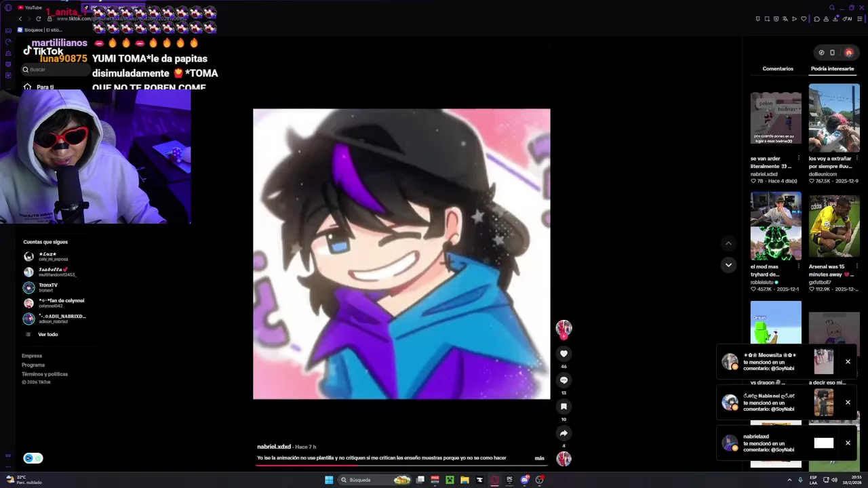The image size is (868, 488).
Task: Open the Minecraft icon in the taskbar
Action: tap(450, 480)
